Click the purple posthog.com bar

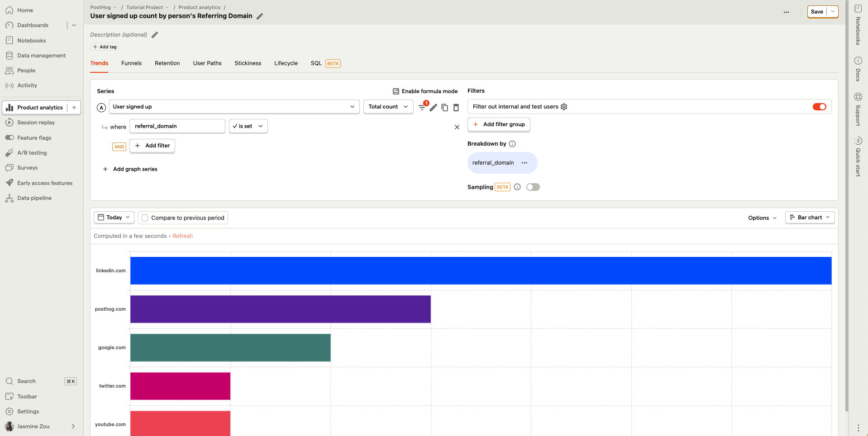pos(281,309)
